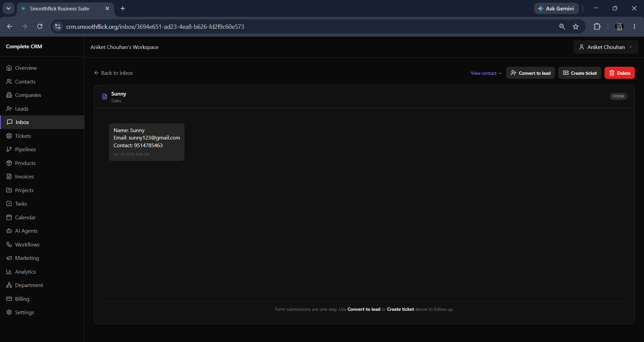Click the Products box icon
This screenshot has width=644, height=342.
(9, 163)
